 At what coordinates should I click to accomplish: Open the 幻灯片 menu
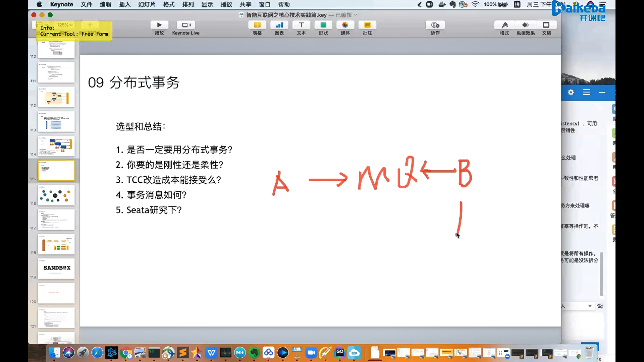[x=147, y=4]
